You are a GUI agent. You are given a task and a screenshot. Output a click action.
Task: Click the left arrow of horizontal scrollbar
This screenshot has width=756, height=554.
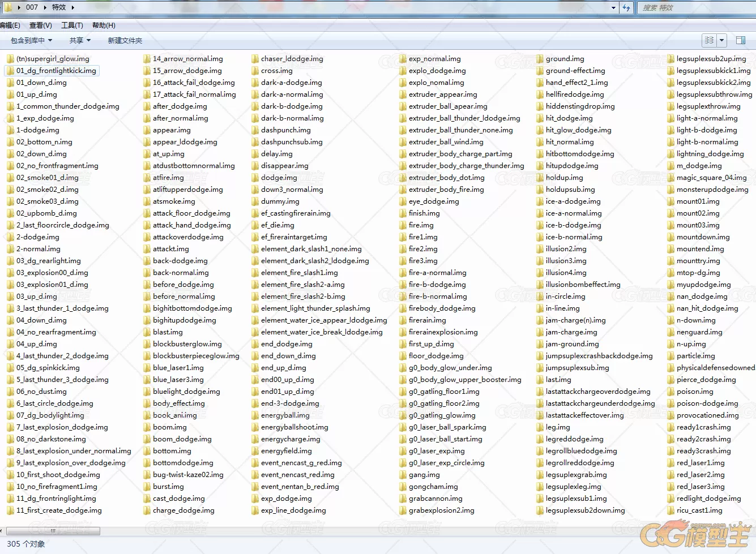[2, 531]
